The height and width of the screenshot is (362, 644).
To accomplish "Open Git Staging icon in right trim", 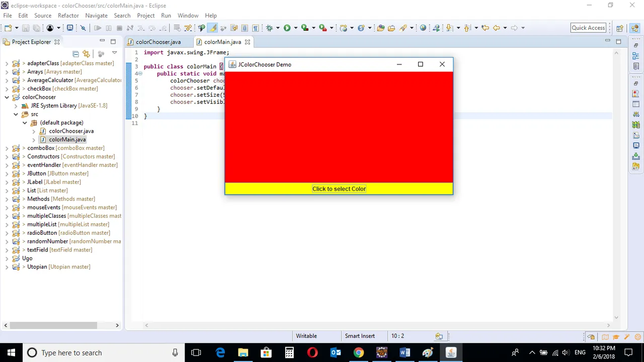I will click(636, 156).
